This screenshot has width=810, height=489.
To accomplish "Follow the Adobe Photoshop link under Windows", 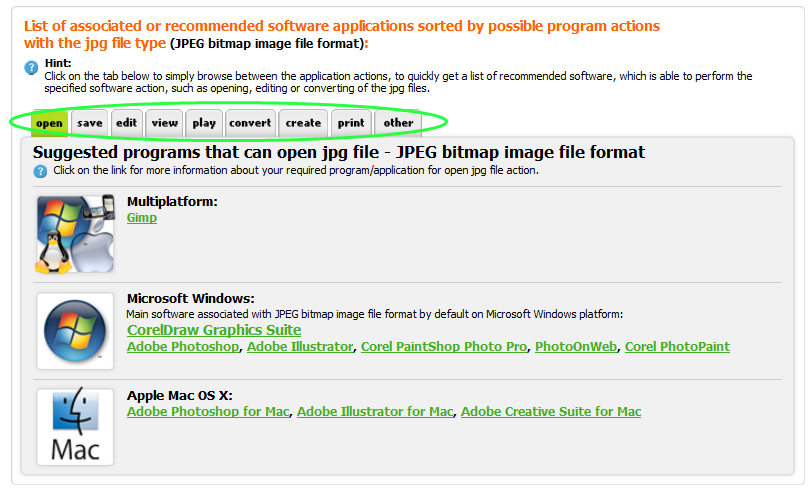I will click(x=183, y=346).
